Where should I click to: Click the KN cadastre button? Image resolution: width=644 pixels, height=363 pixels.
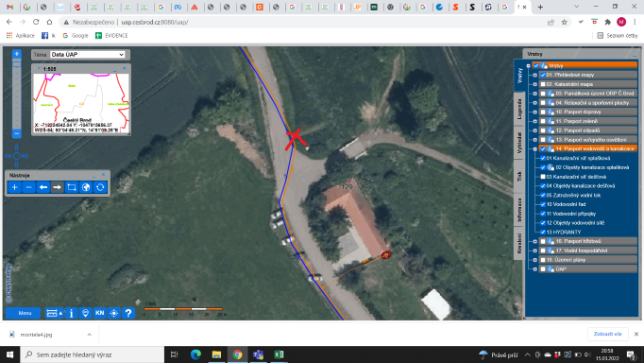click(100, 313)
